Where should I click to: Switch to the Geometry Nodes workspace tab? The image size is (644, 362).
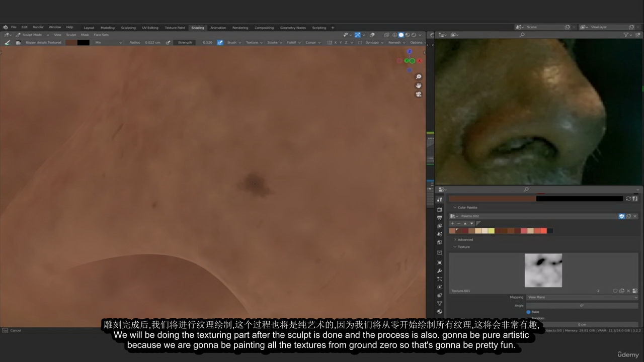(293, 28)
